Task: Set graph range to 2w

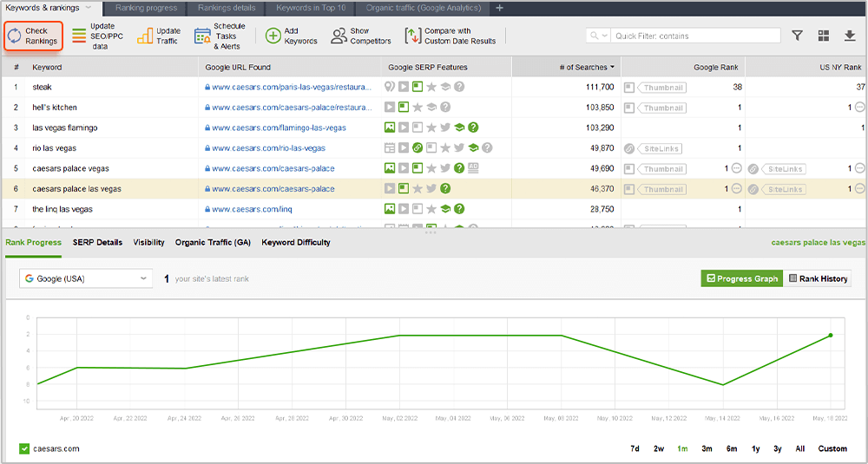Action: pos(659,448)
